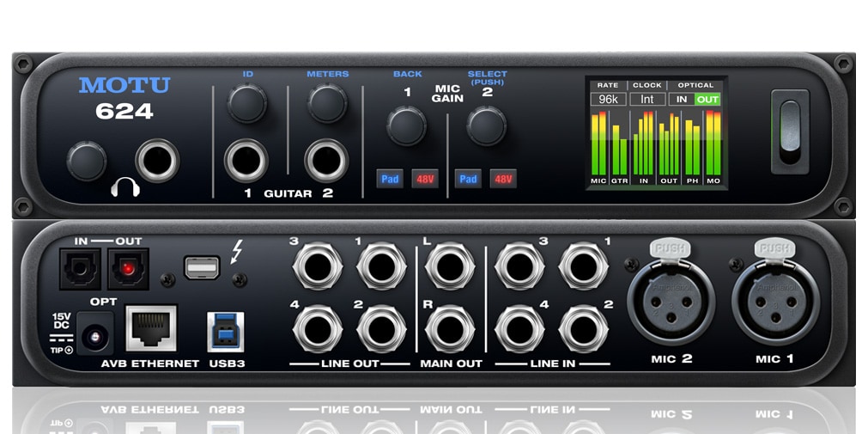Image resolution: width=868 pixels, height=434 pixels.
Task: Click Main Out R jack
Action: (450, 329)
